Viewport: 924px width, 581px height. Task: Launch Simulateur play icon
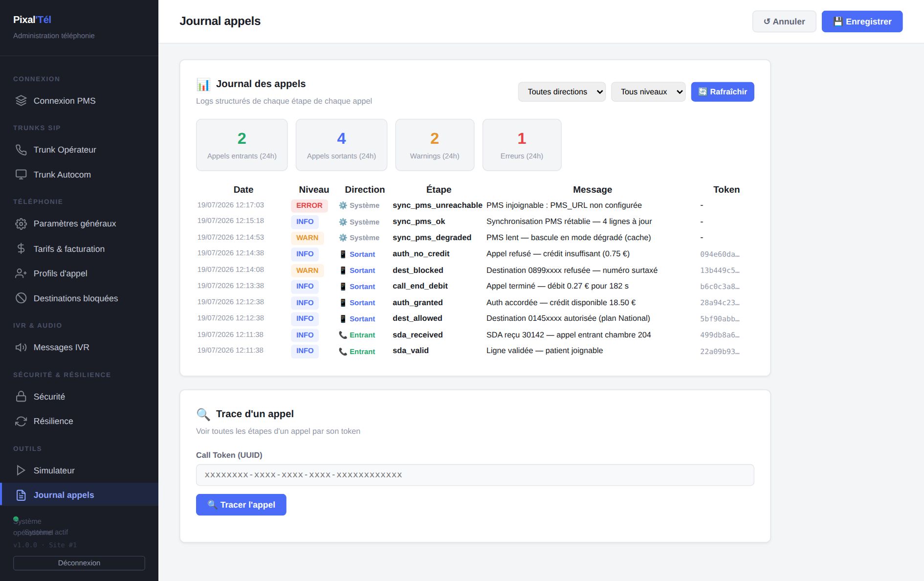21,470
